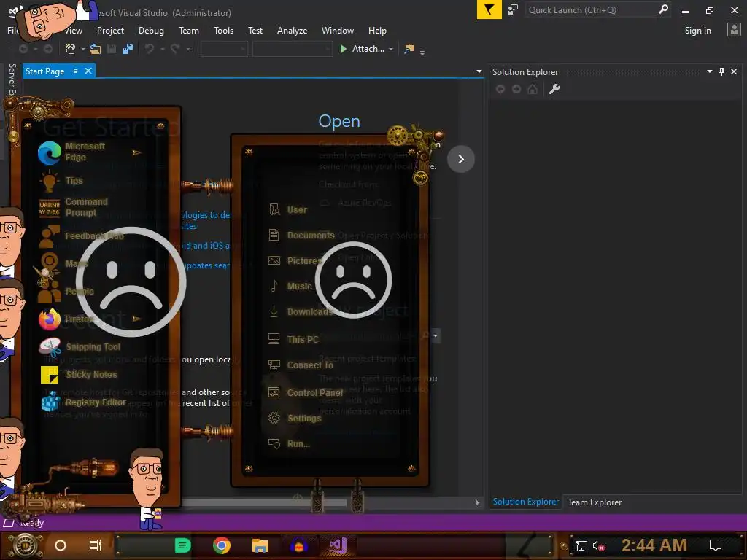
Task: Click the feedback icon in title bar
Action: click(x=513, y=9)
